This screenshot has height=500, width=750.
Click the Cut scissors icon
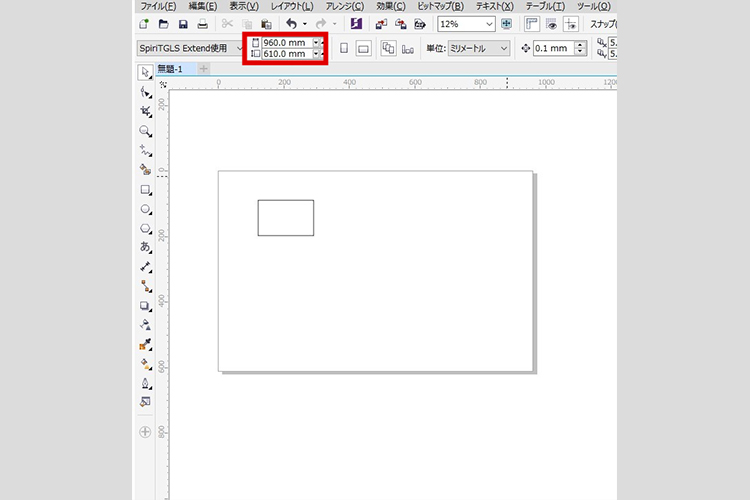coord(227,24)
